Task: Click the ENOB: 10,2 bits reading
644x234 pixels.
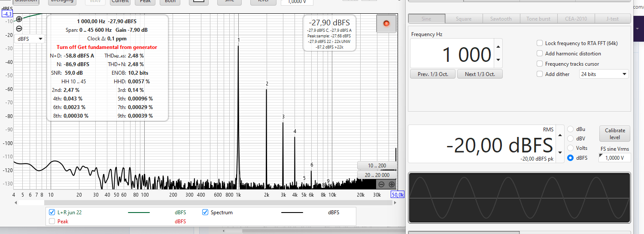Action: pyautogui.click(x=130, y=73)
